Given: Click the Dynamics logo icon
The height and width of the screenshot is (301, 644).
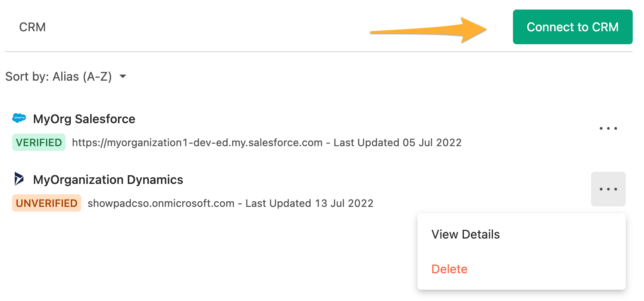Looking at the screenshot, I should point(19,179).
